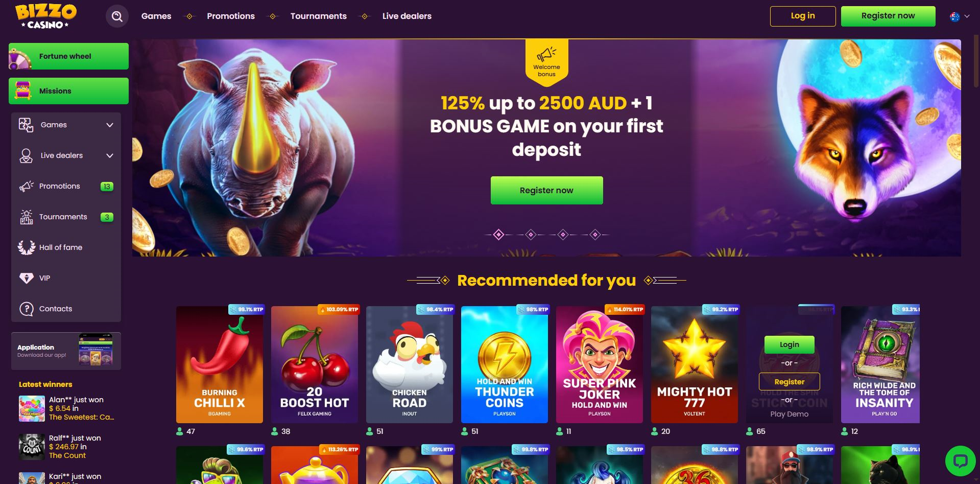The image size is (980, 484).
Task: Click the Tournaments podium icon in sidebar
Action: tap(26, 217)
